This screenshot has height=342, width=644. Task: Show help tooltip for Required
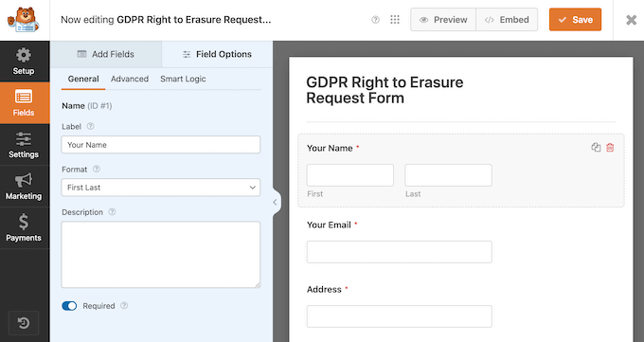[x=124, y=305]
